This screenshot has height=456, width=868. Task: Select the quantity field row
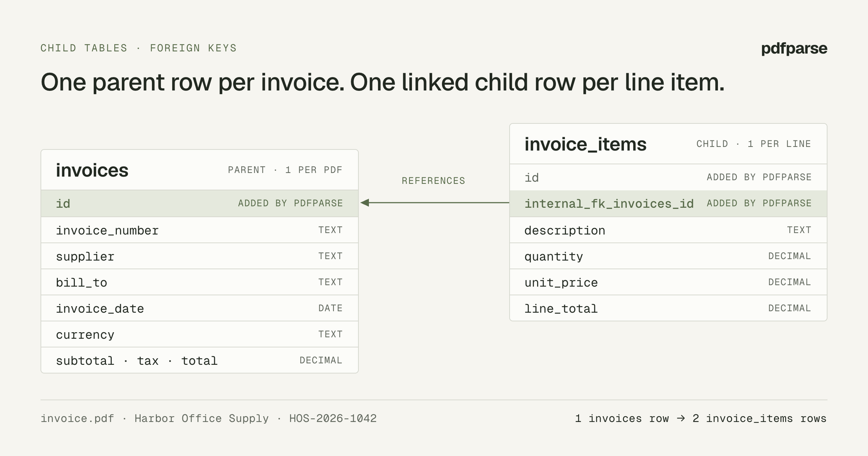point(668,256)
